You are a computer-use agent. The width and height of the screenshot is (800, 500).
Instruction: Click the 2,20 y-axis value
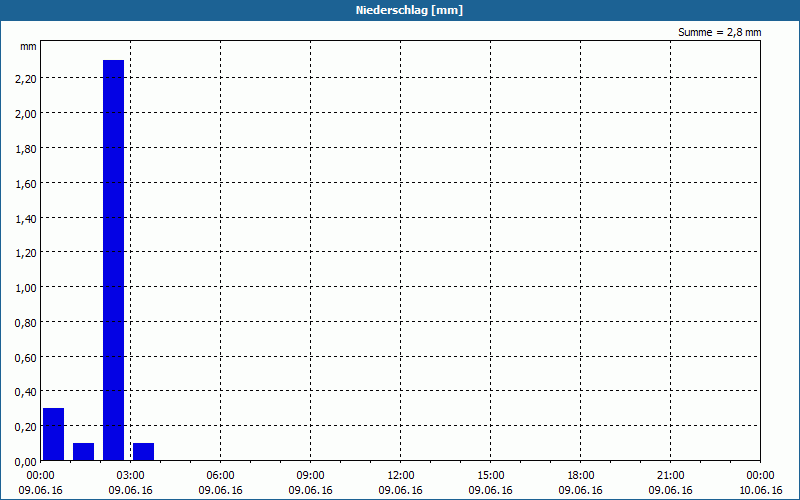click(26, 79)
